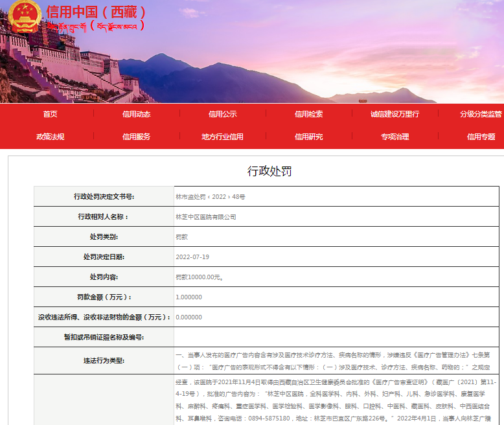Screen dimensions: 504x425
Task: Go to 政策法规 section
Action: pyautogui.click(x=50, y=137)
